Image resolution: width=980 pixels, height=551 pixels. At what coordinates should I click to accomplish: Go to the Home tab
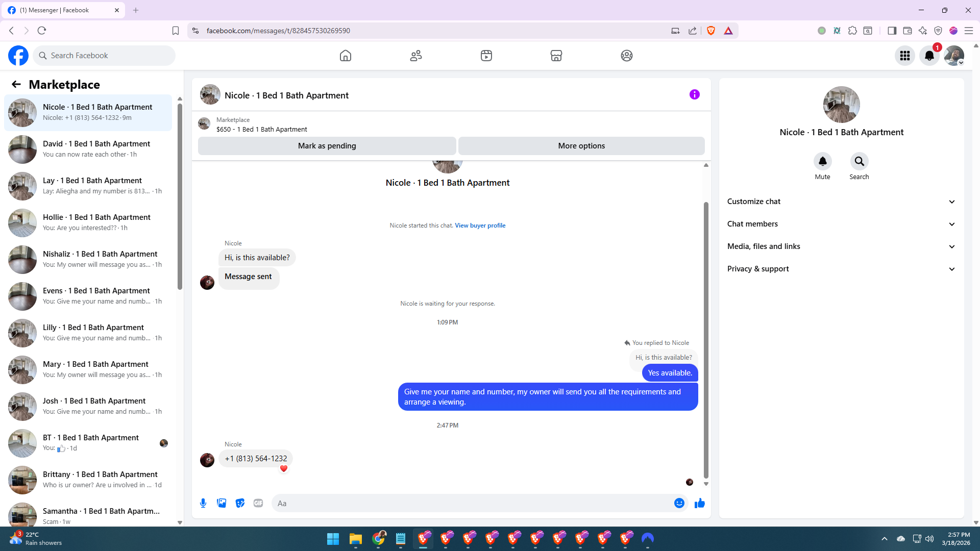tap(346, 56)
